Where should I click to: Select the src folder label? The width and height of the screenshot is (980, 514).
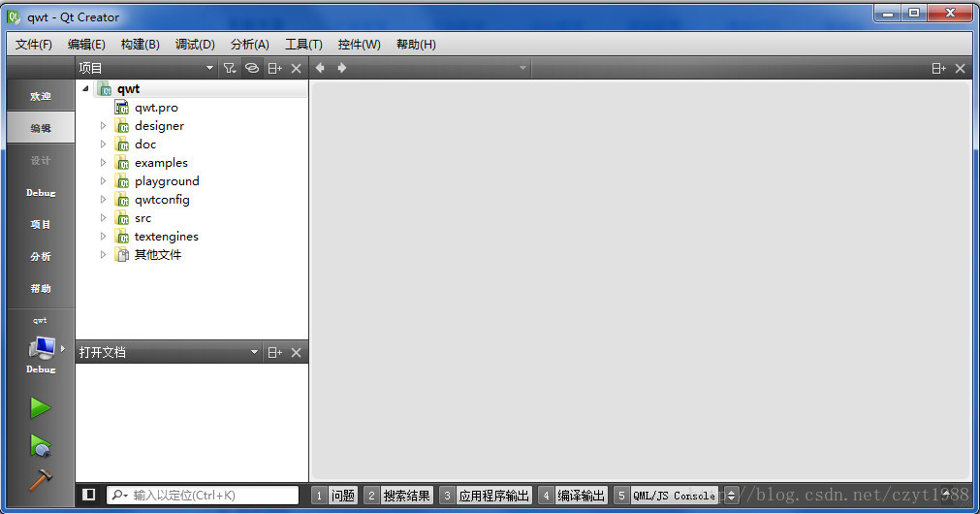[143, 217]
